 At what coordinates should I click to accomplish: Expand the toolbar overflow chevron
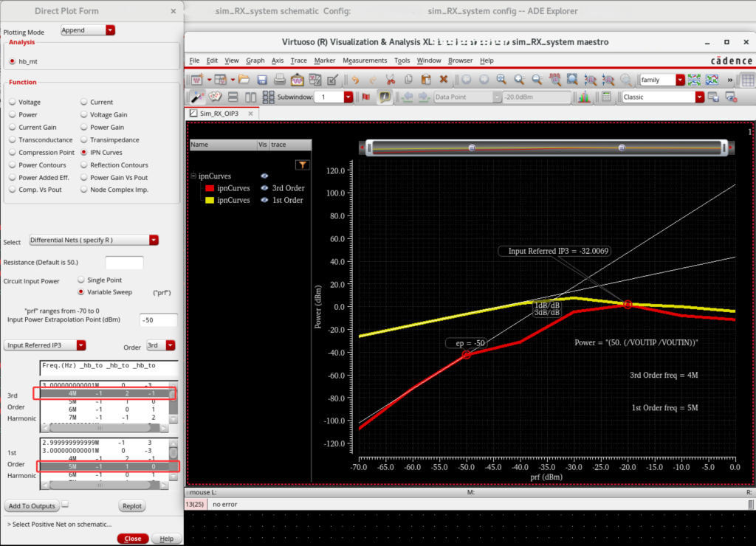[x=730, y=80]
